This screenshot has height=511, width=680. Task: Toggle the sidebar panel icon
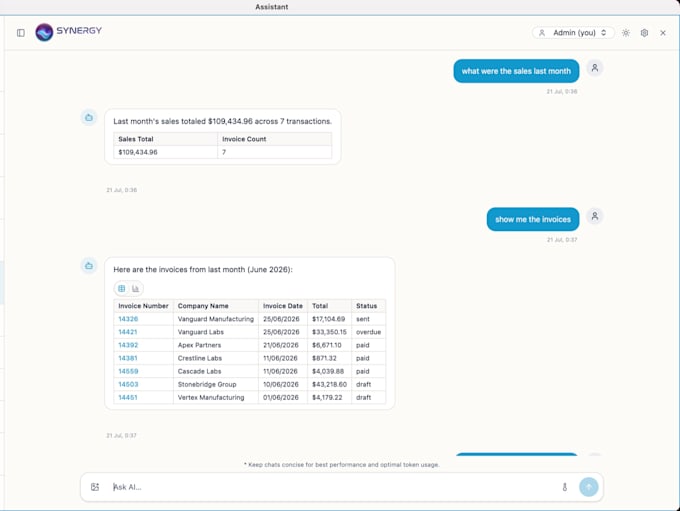pyautogui.click(x=20, y=33)
